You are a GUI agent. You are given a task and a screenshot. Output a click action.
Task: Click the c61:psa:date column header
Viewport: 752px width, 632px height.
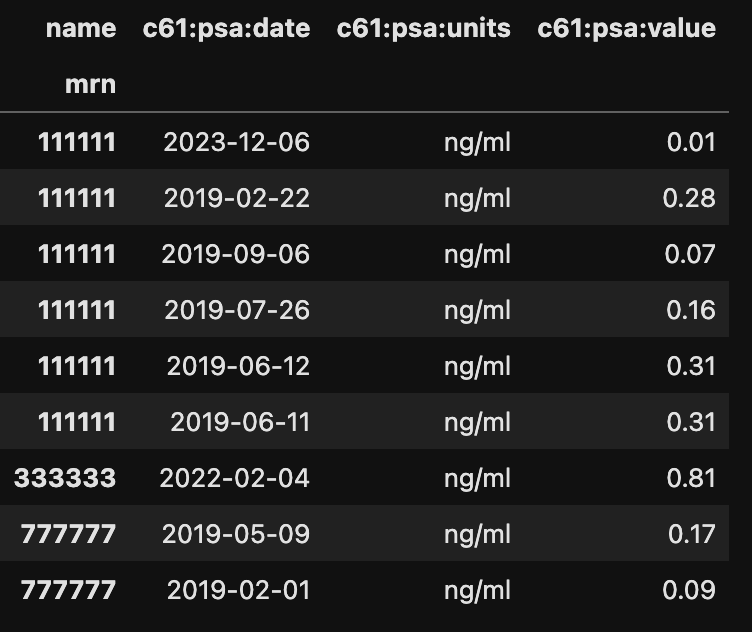227,28
